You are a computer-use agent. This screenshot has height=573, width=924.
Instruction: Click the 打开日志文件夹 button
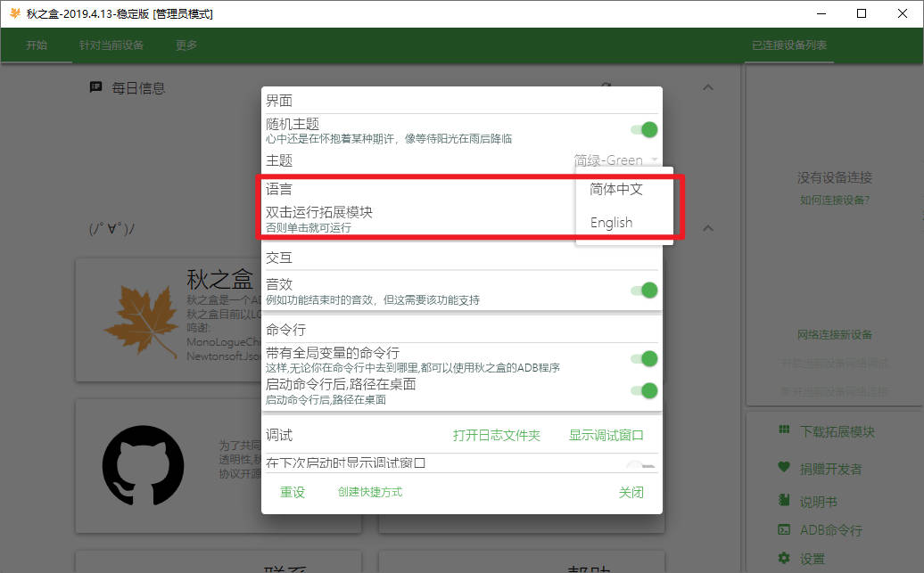(x=497, y=435)
